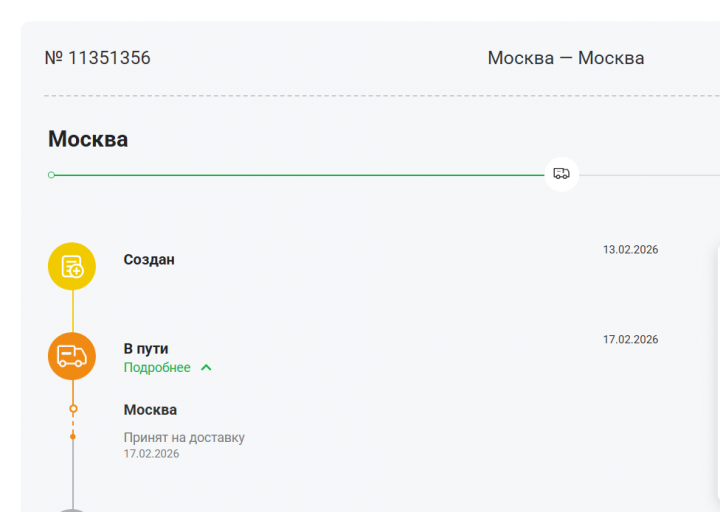Viewport: 720px width, 512px height.
Task: Click the Москва — Москва route text
Action: [566, 58]
